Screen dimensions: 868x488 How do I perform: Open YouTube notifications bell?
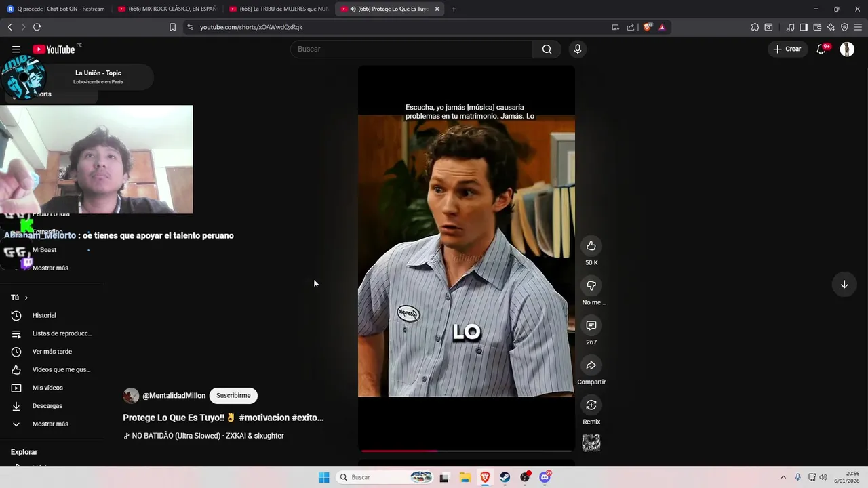821,49
